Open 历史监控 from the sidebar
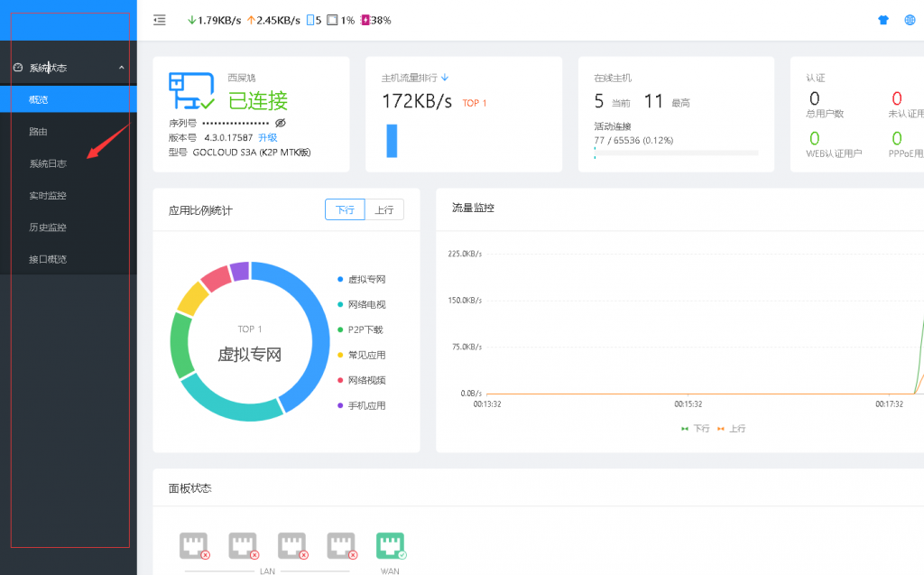This screenshot has width=924, height=575. (48, 227)
